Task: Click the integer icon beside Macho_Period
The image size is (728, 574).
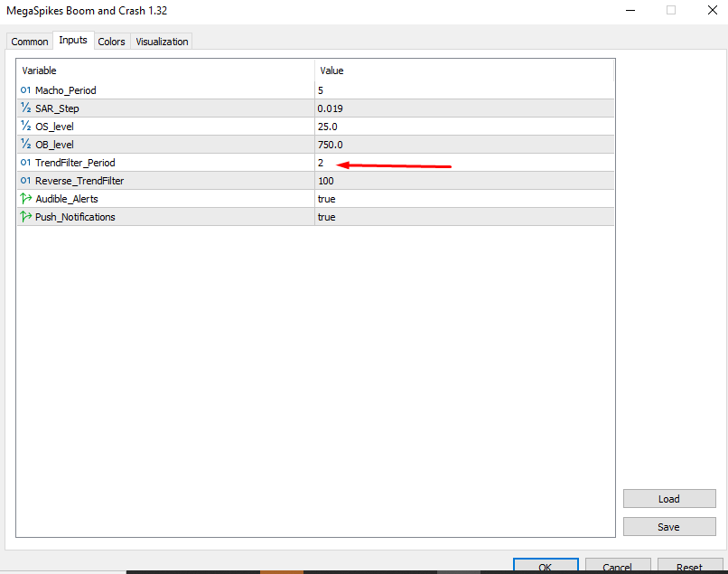Action: [x=25, y=90]
